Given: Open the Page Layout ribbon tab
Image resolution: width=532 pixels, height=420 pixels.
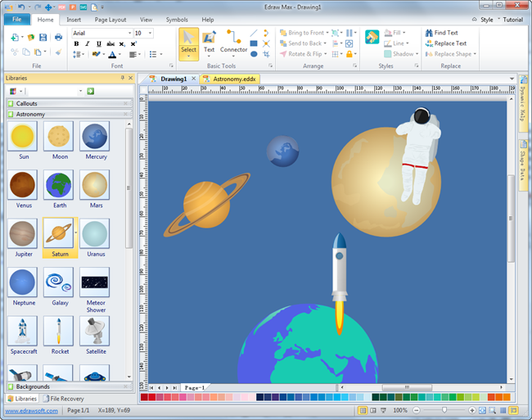Looking at the screenshot, I should click(x=110, y=19).
